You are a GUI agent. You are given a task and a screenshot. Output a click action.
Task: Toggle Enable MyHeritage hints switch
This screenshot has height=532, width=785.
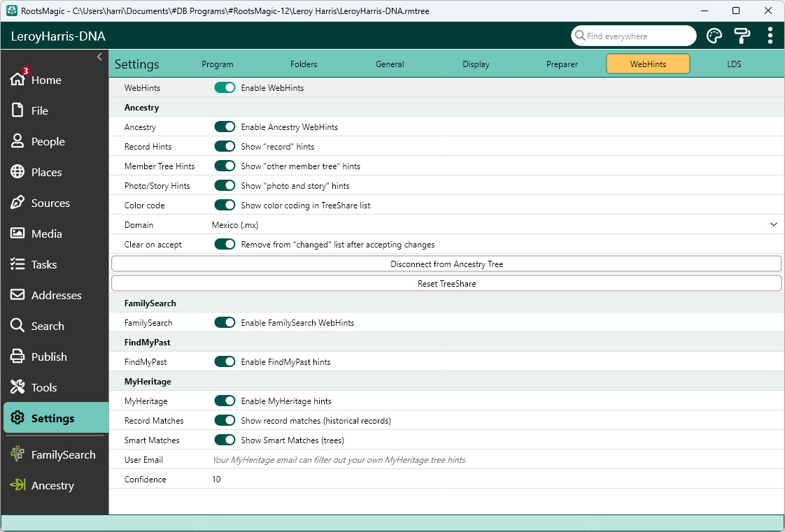pyautogui.click(x=225, y=401)
